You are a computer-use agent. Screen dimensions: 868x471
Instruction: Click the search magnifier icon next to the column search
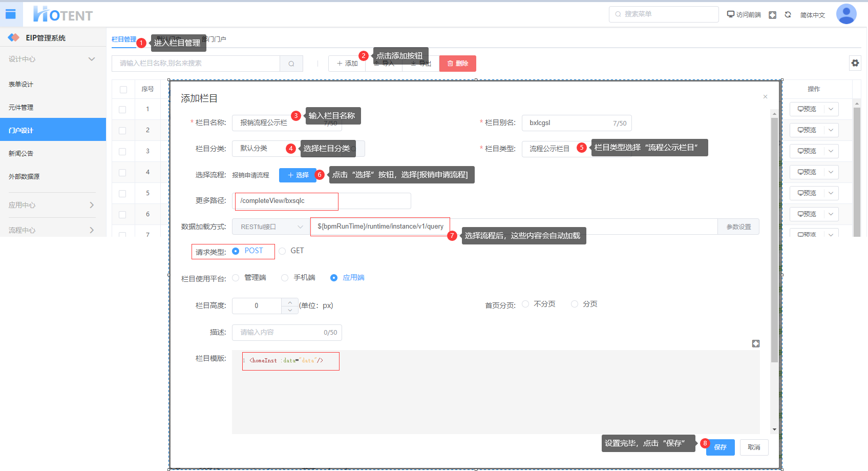[291, 64]
